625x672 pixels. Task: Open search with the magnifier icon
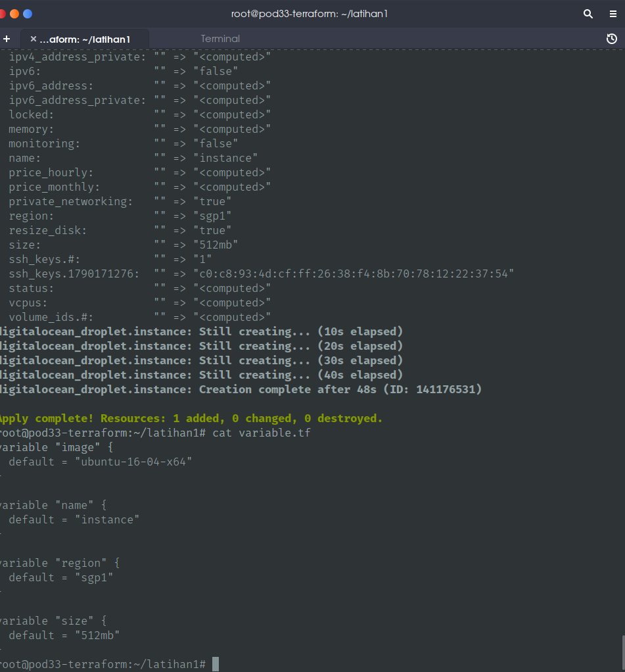(588, 13)
